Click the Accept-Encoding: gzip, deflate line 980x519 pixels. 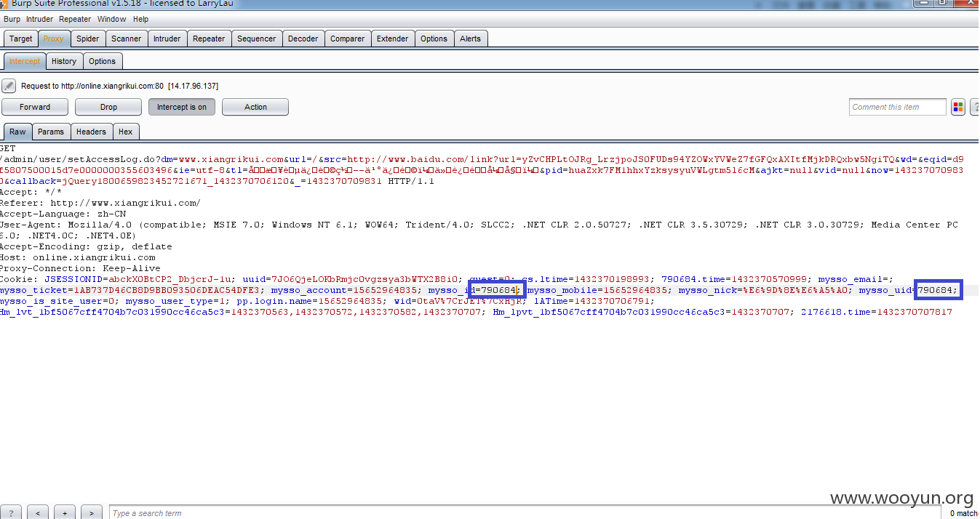pos(86,246)
